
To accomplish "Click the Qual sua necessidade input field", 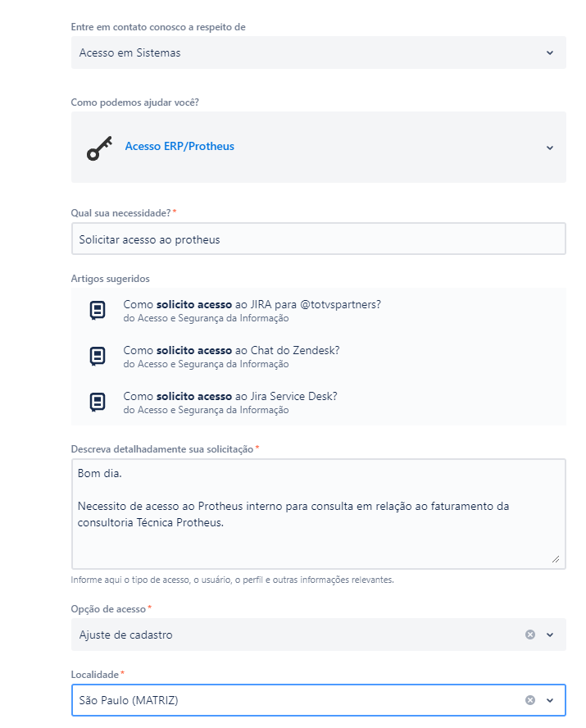I will tap(318, 239).
